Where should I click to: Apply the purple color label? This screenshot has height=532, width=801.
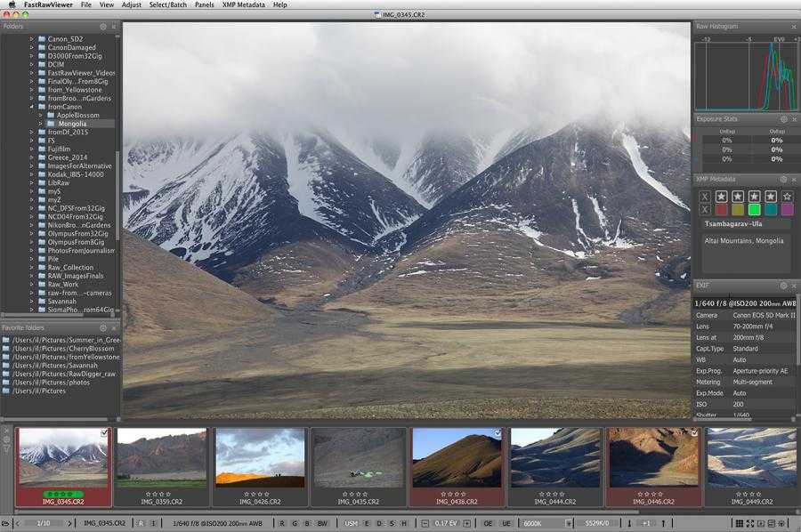pyautogui.click(x=788, y=209)
